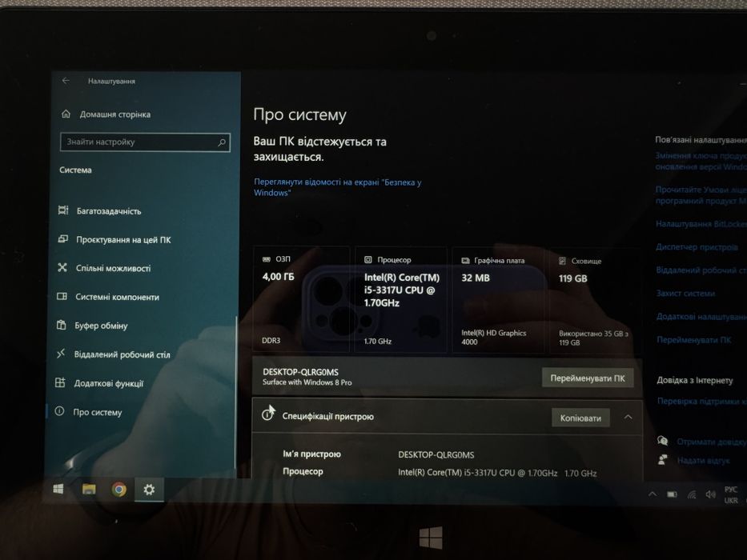747x560 pixels.
Task: Click the Процесор chip icon
Action: tap(367, 259)
